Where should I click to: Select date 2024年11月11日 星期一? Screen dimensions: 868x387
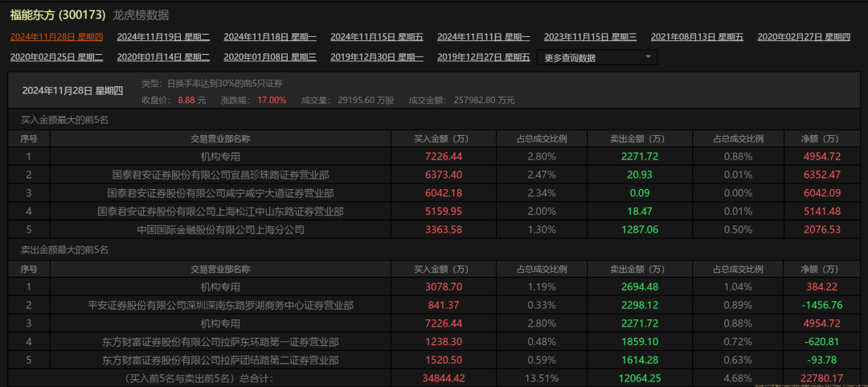484,37
